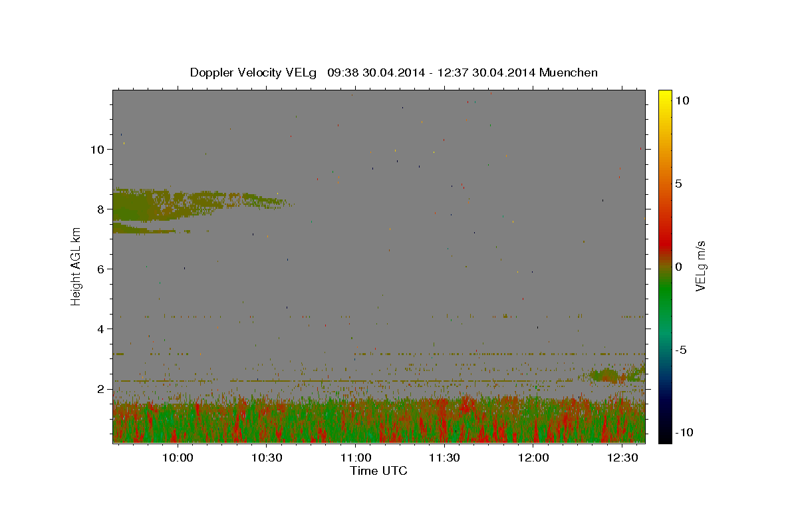Click the height axis label '6'

tap(102, 269)
